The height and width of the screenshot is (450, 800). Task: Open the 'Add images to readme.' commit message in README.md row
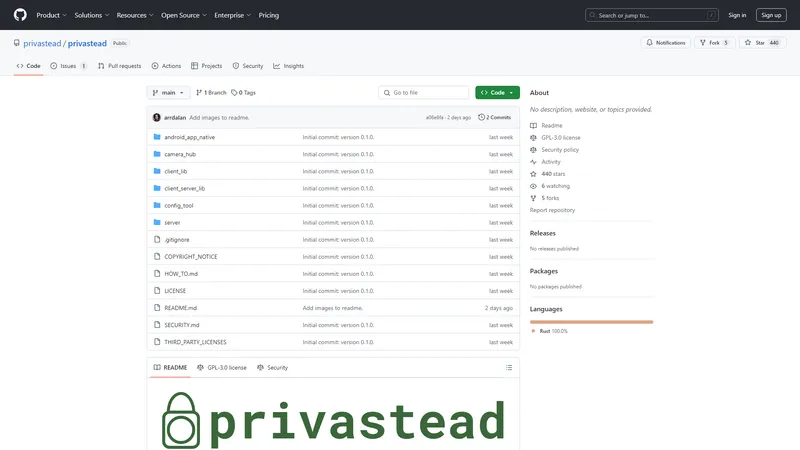coord(333,308)
